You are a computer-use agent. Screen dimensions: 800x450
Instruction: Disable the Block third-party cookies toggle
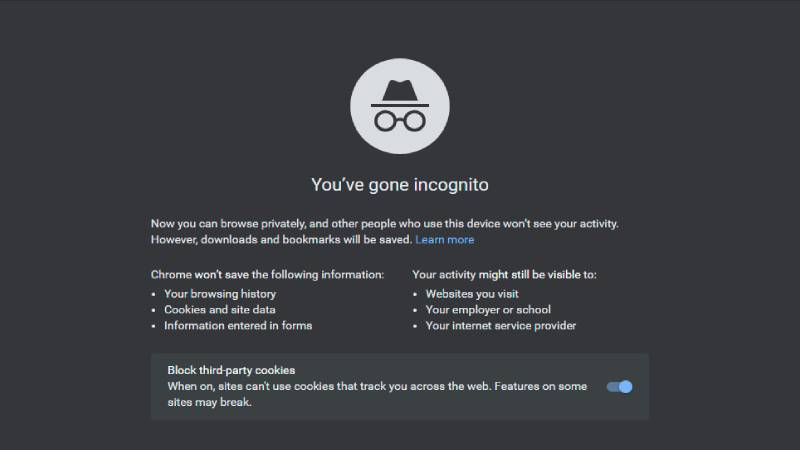620,387
